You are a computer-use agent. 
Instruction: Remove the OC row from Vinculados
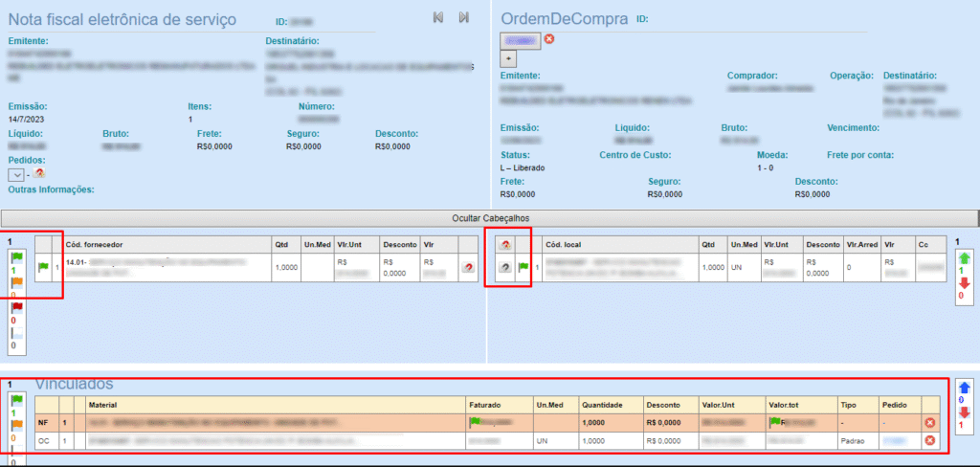pyautogui.click(x=930, y=440)
